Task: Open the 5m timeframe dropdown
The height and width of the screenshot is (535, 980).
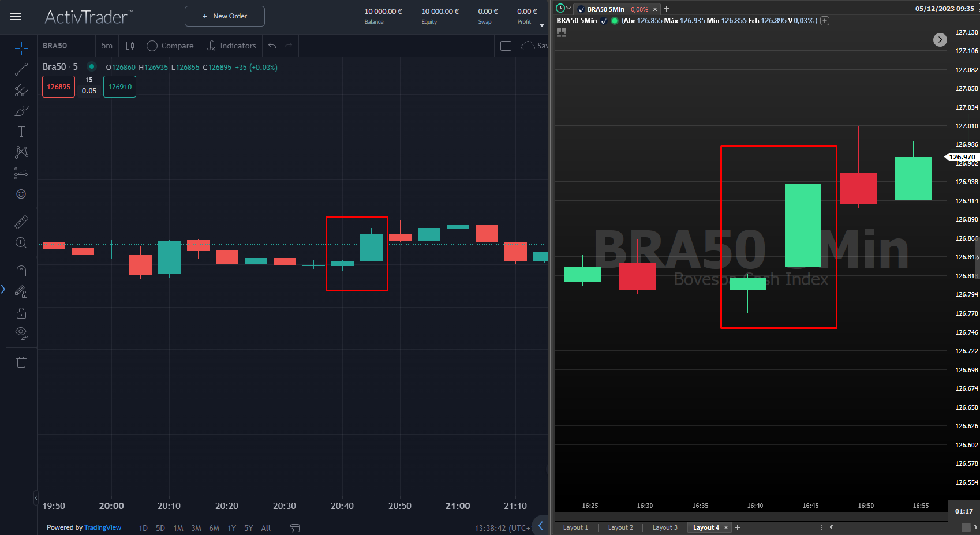Action: click(107, 46)
